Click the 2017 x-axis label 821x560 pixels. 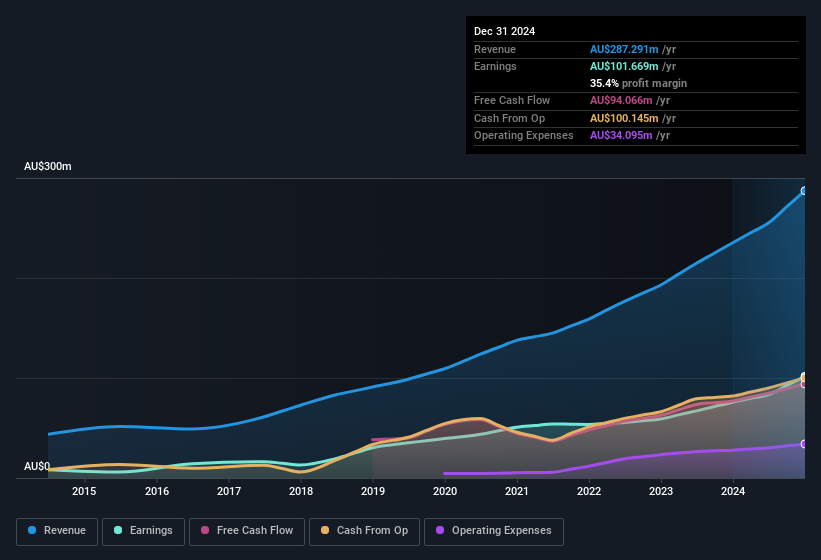(229, 491)
